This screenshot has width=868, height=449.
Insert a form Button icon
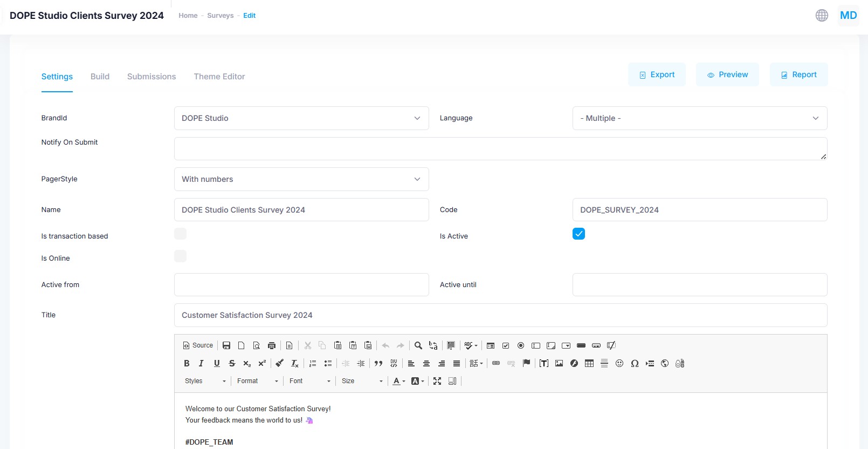tap(581, 345)
